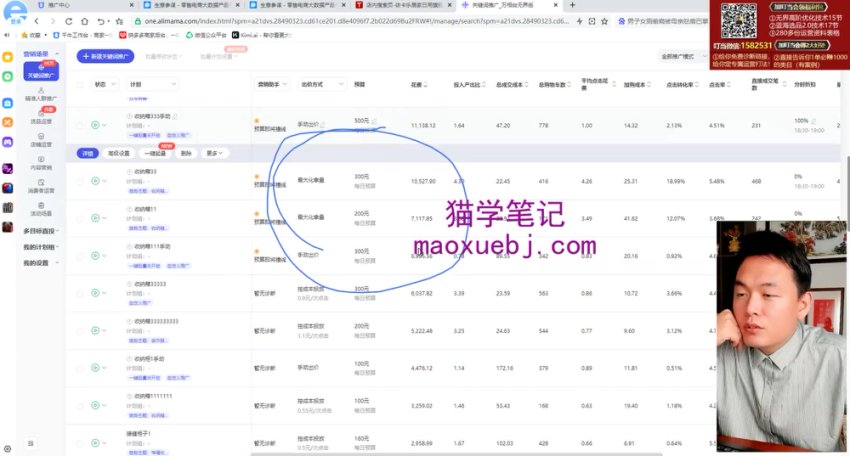850x456 pixels.
Task: Open 精准人群推广 sidebar item
Action: point(40,97)
